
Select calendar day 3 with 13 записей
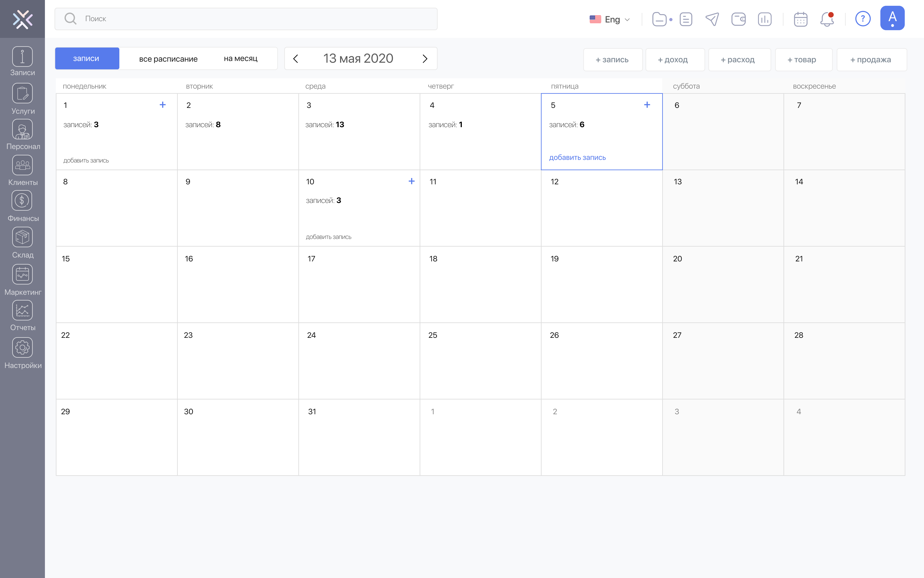click(359, 131)
